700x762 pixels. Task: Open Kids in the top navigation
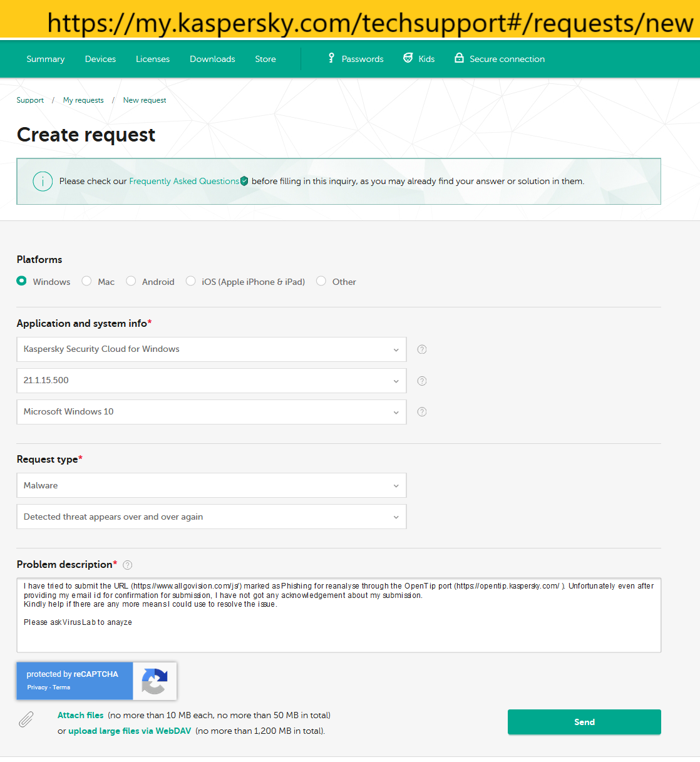point(426,59)
